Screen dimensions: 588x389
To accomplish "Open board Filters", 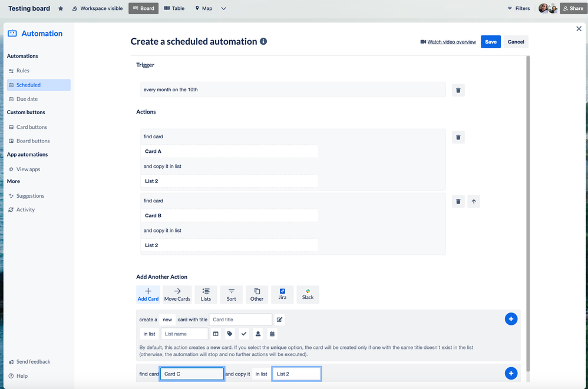I will tap(518, 8).
